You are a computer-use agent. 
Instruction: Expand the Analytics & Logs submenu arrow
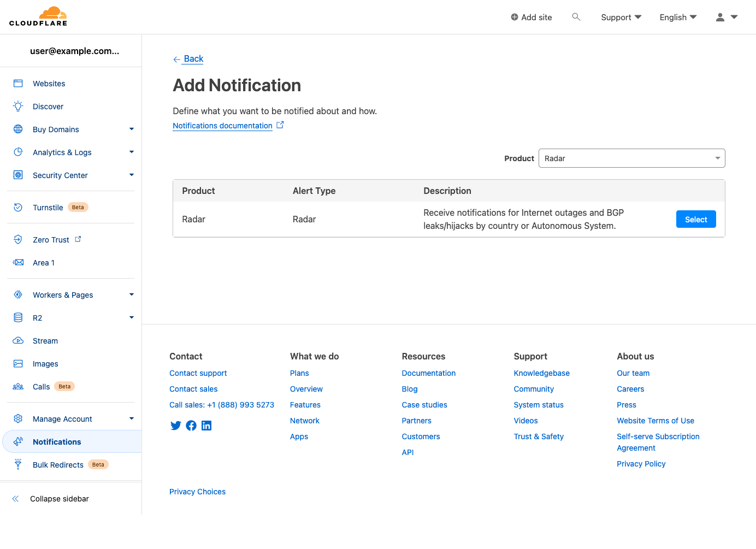click(x=132, y=152)
